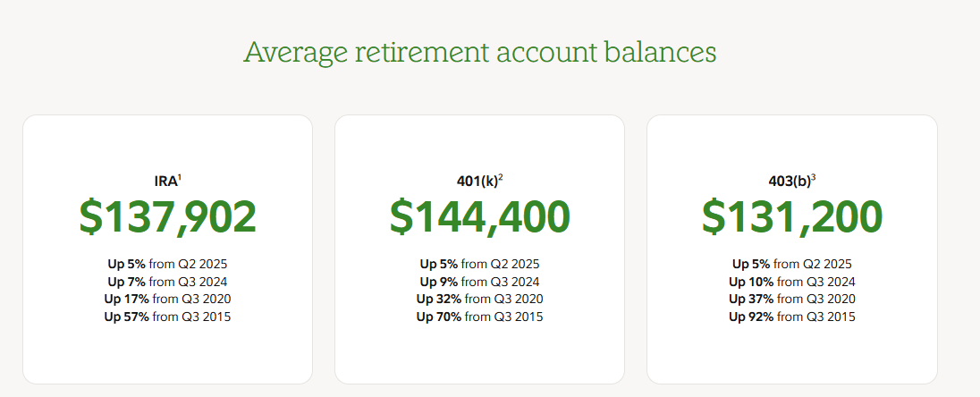This screenshot has height=397, width=980.
Task: Open footnote 2 next to 401(k)
Action: 501,178
